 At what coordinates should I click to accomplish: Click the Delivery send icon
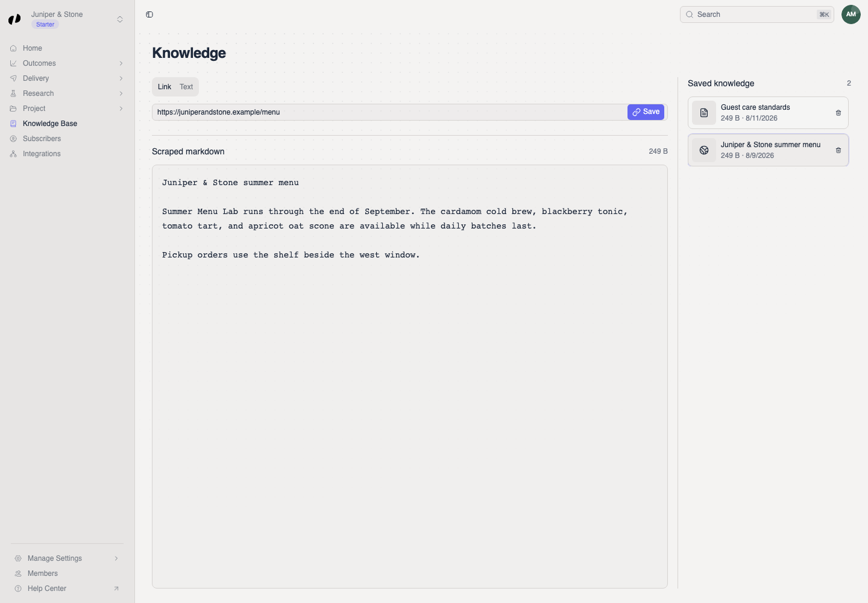(x=13, y=78)
